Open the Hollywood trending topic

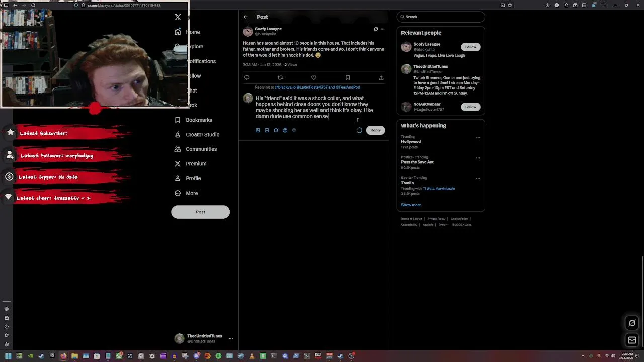click(411, 142)
